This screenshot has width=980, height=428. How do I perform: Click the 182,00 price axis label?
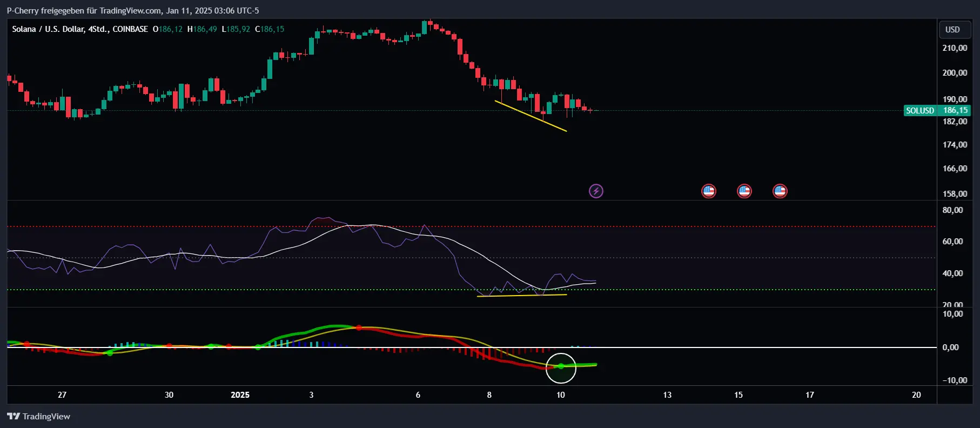coord(955,122)
